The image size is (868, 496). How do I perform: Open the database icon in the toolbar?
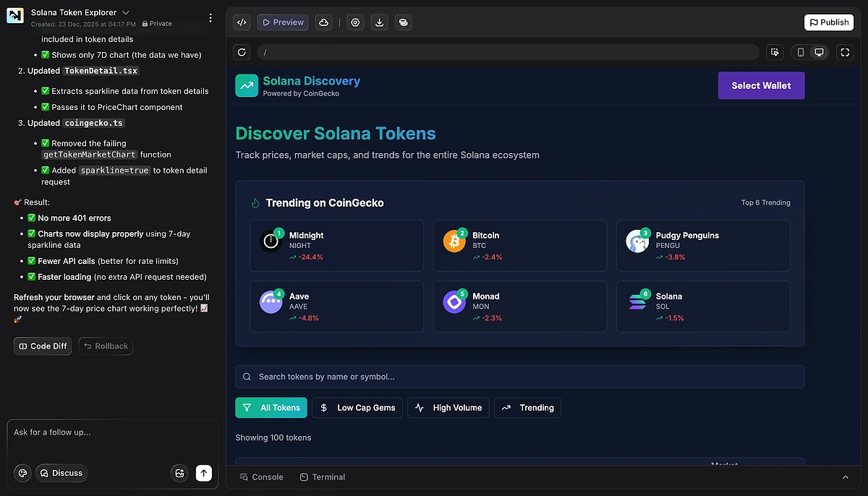tap(403, 22)
